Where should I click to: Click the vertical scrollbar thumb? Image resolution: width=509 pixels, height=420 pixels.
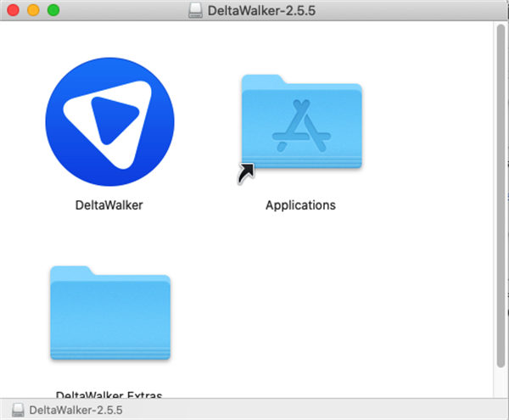point(501,196)
